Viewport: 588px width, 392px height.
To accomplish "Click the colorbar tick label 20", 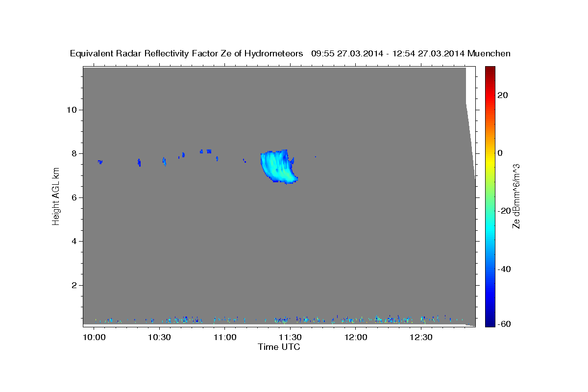I will pos(503,95).
